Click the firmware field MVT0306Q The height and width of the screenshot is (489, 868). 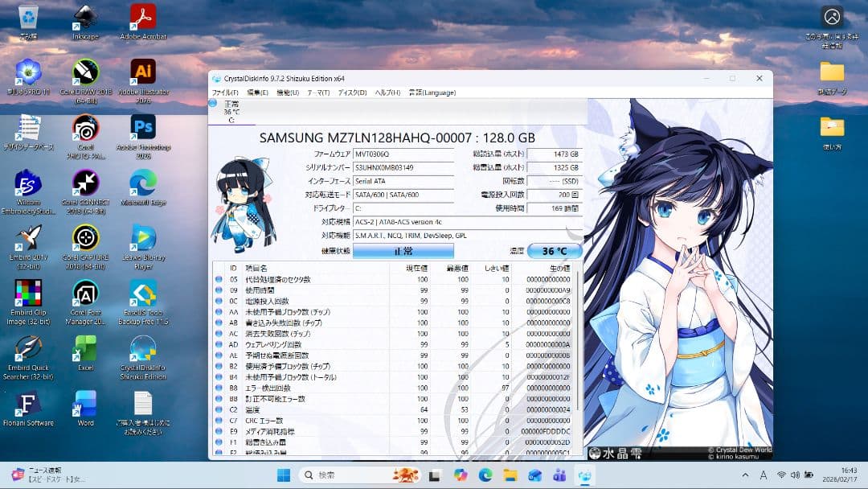(x=403, y=154)
